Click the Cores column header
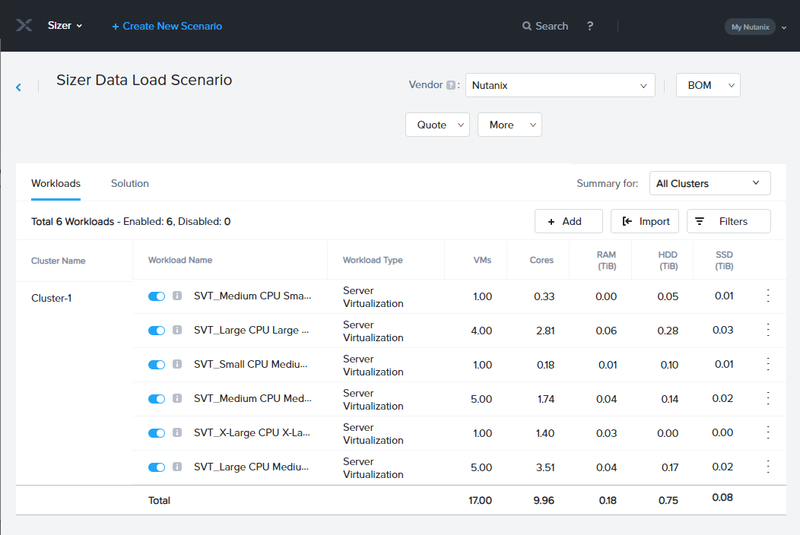800x535 pixels. 541,260
